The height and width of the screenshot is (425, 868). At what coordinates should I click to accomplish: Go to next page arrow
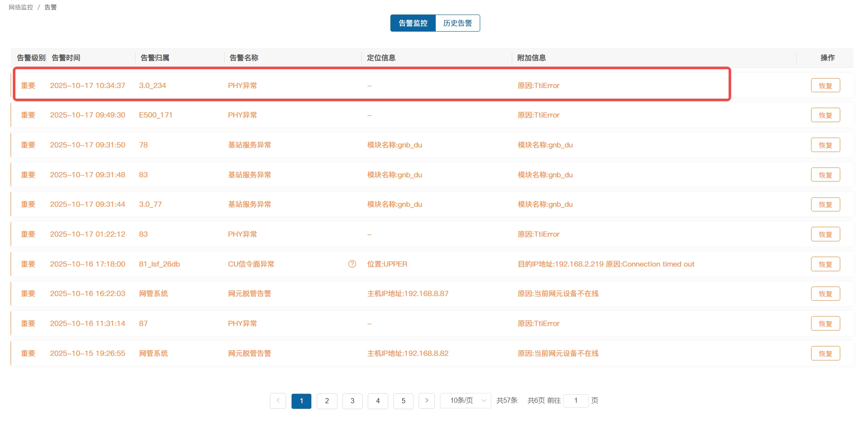click(426, 401)
